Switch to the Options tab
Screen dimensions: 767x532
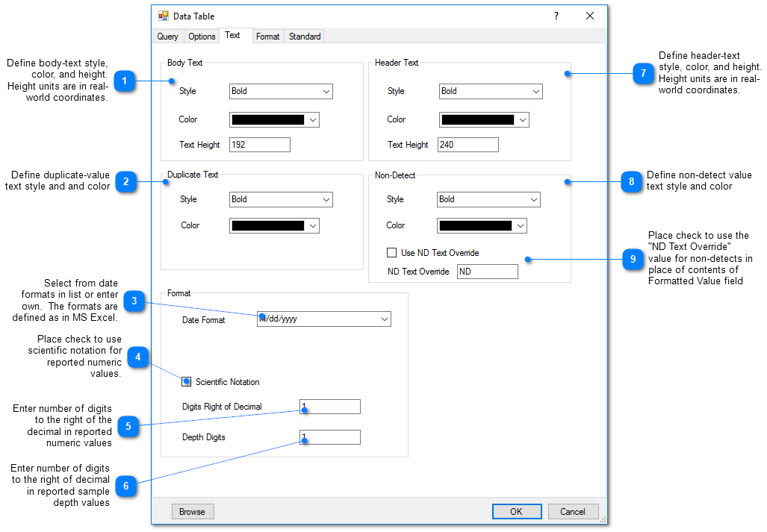tap(201, 36)
